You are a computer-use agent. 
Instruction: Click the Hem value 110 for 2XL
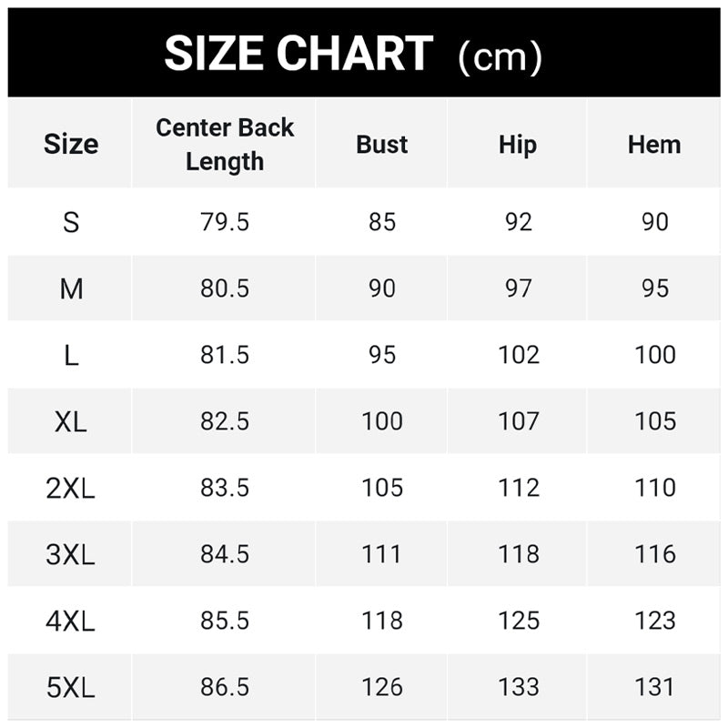(655, 488)
